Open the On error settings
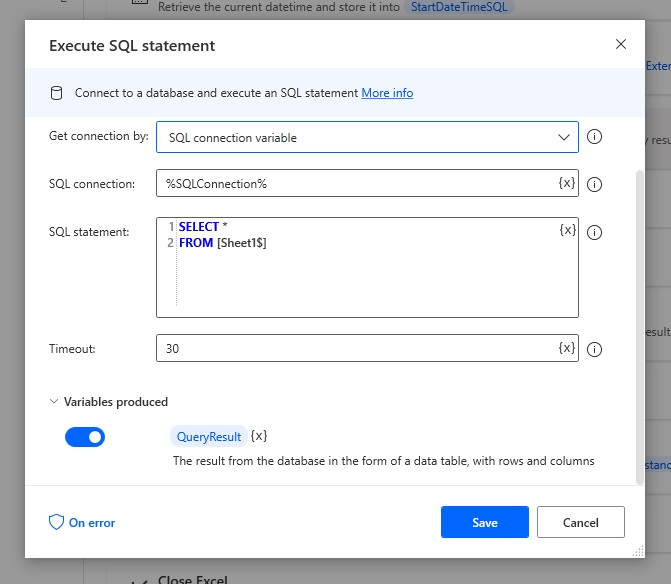Screen dimensions: 671x584 pyautogui.click(x=82, y=522)
